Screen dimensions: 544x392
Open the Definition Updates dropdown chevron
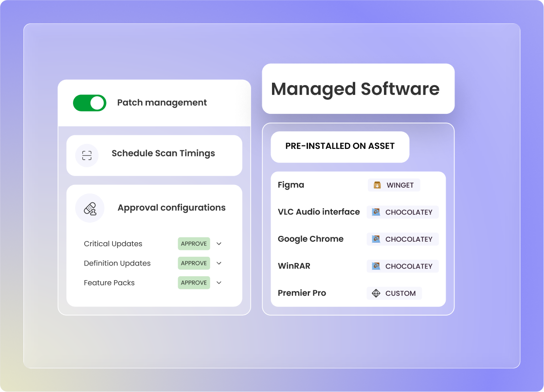tap(219, 263)
